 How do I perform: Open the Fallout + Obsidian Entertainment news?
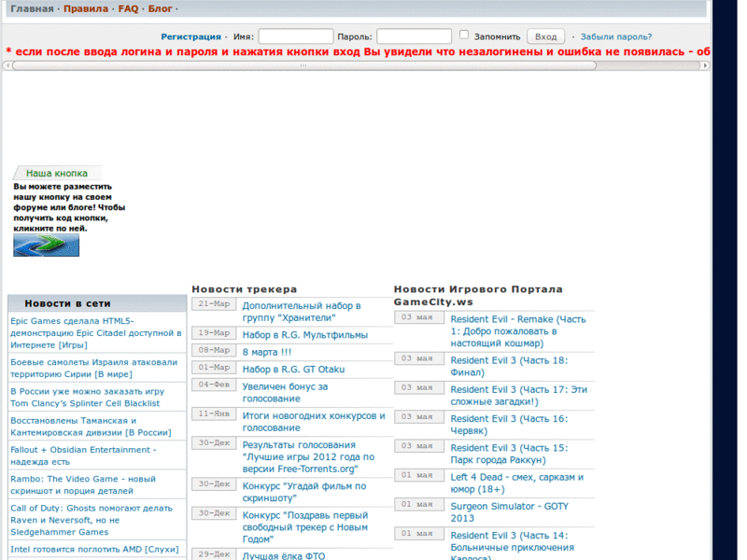pos(83,455)
